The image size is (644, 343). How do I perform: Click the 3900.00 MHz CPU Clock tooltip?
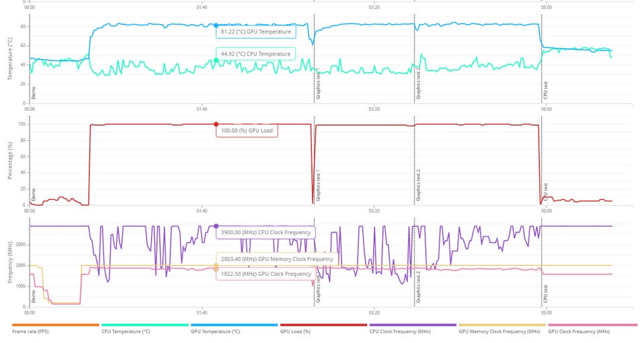click(x=266, y=232)
